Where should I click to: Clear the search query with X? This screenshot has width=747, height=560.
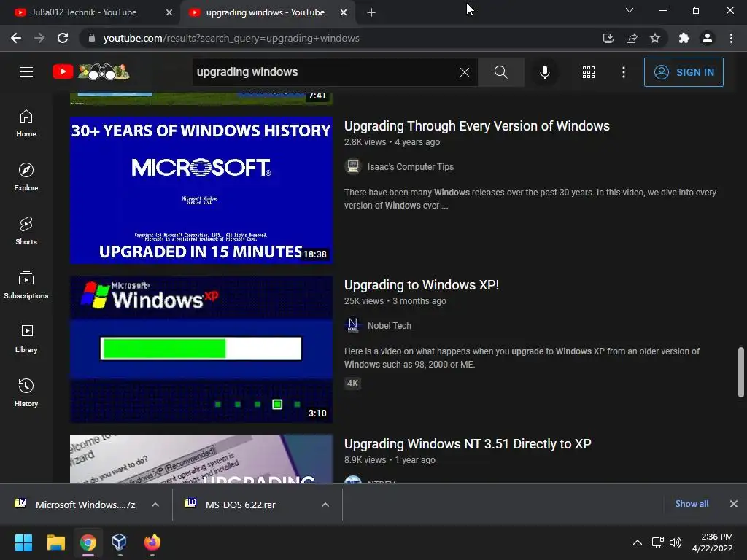[465, 72]
